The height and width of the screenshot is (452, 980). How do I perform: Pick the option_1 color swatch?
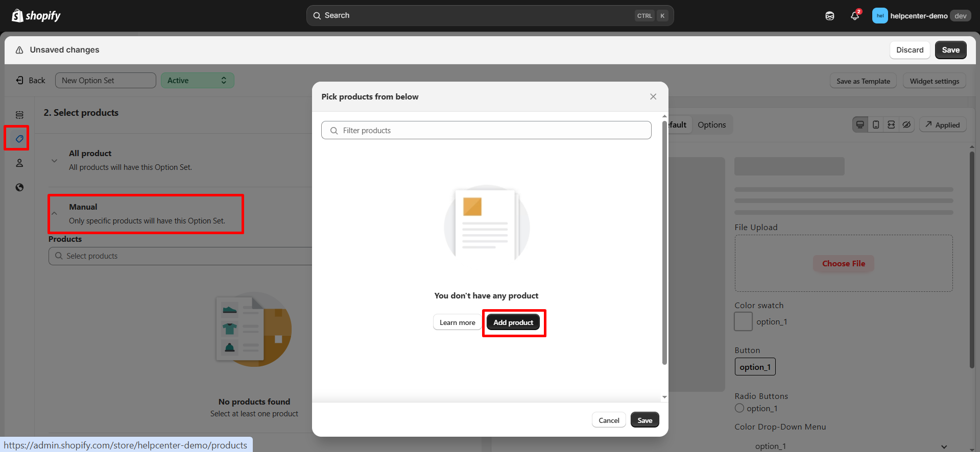tap(743, 322)
